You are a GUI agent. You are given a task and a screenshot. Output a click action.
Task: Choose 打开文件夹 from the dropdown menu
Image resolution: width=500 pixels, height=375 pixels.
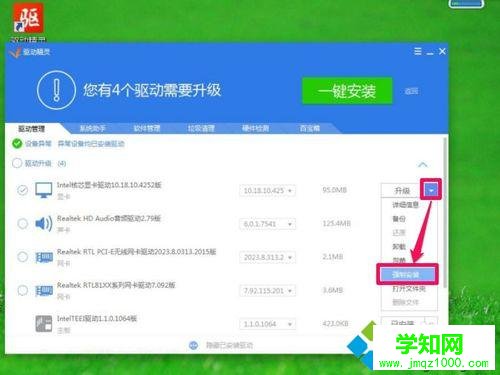(x=409, y=289)
